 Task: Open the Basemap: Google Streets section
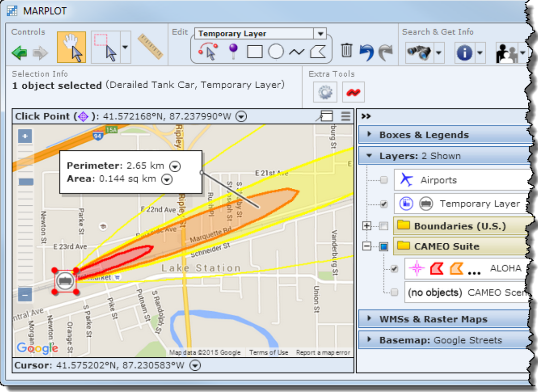tap(369, 340)
